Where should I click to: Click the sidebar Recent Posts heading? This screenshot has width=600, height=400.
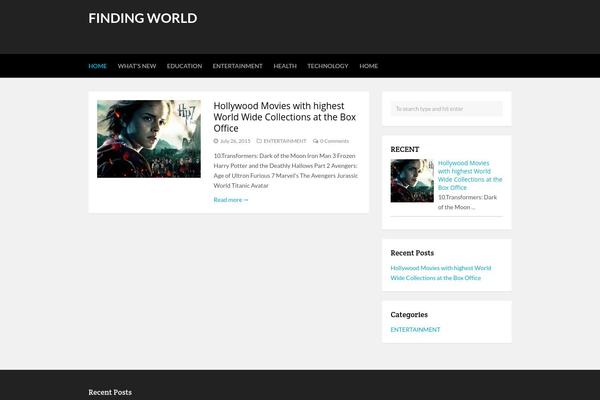tap(412, 253)
